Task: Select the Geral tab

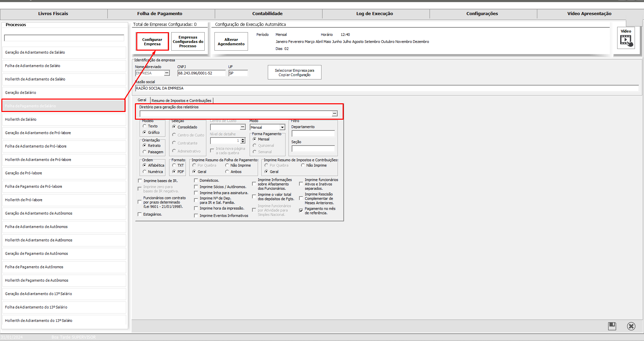Action: pos(142,100)
